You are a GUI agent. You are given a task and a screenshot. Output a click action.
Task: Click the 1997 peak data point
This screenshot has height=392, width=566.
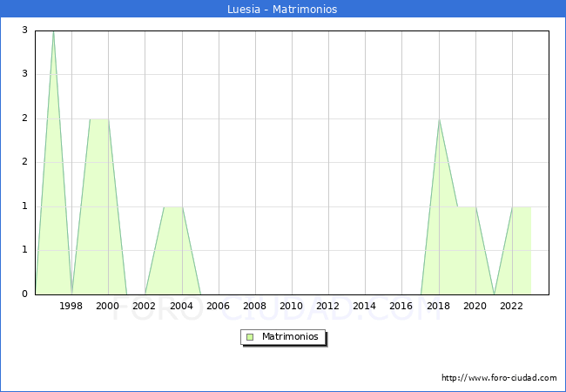[53, 31]
